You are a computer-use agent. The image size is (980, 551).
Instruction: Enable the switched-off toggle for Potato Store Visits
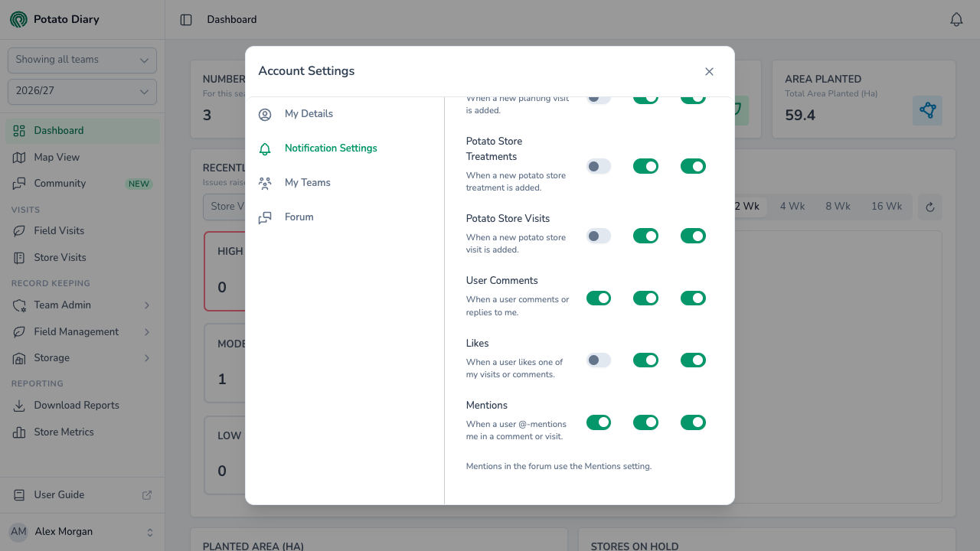pyautogui.click(x=599, y=236)
